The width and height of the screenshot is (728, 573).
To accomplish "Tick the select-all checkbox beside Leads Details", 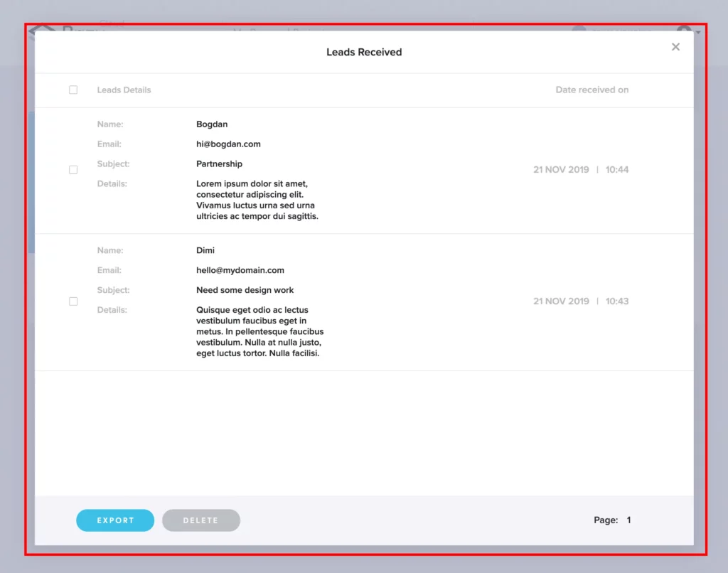I will (x=73, y=90).
